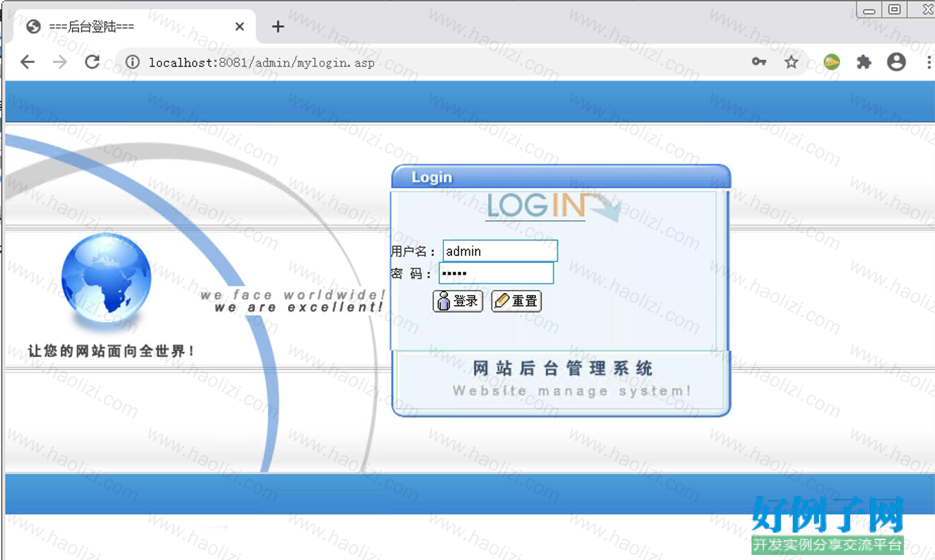Bookmark this page with the star

pyautogui.click(x=791, y=62)
